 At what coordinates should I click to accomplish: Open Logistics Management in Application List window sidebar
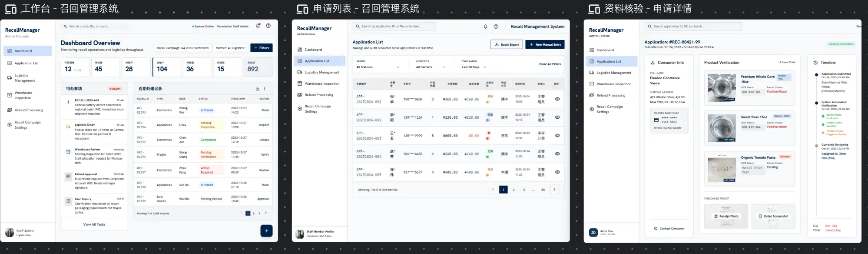319,72
